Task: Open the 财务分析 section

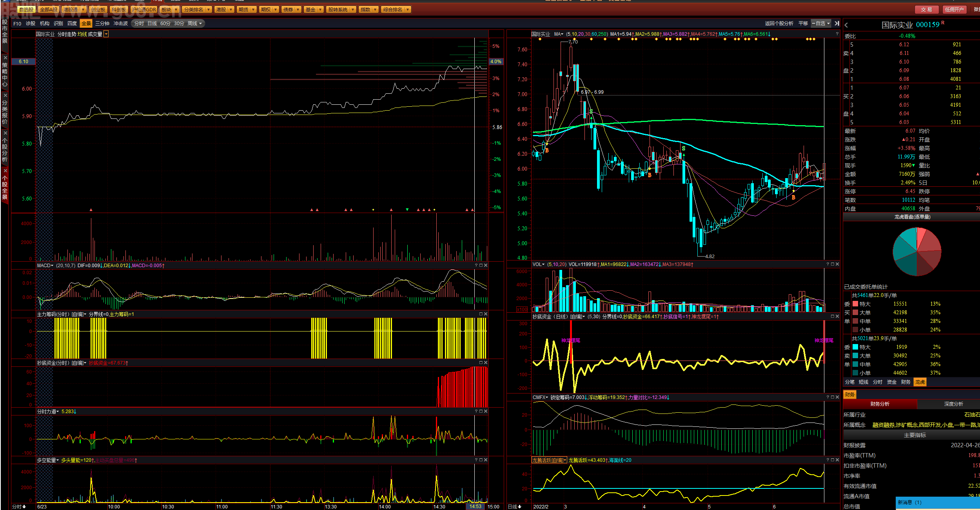Action: coord(880,404)
